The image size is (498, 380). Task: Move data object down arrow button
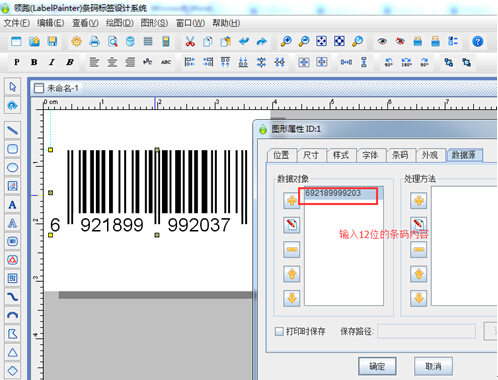pos(292,298)
